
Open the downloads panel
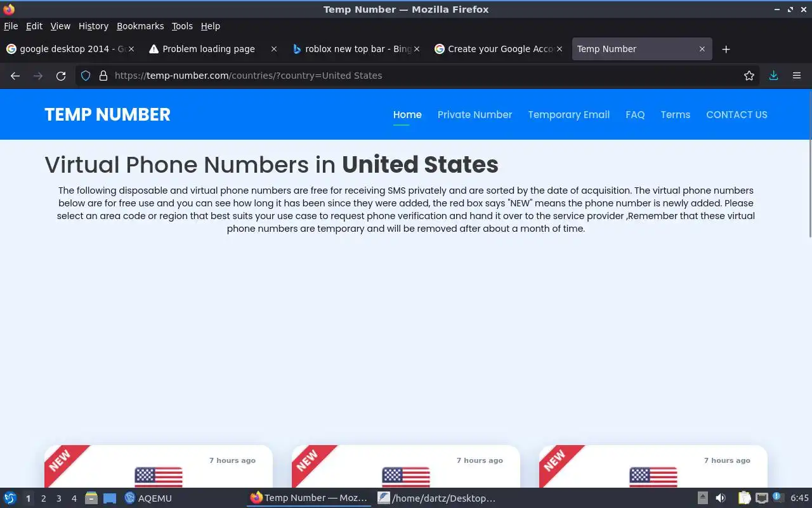773,76
